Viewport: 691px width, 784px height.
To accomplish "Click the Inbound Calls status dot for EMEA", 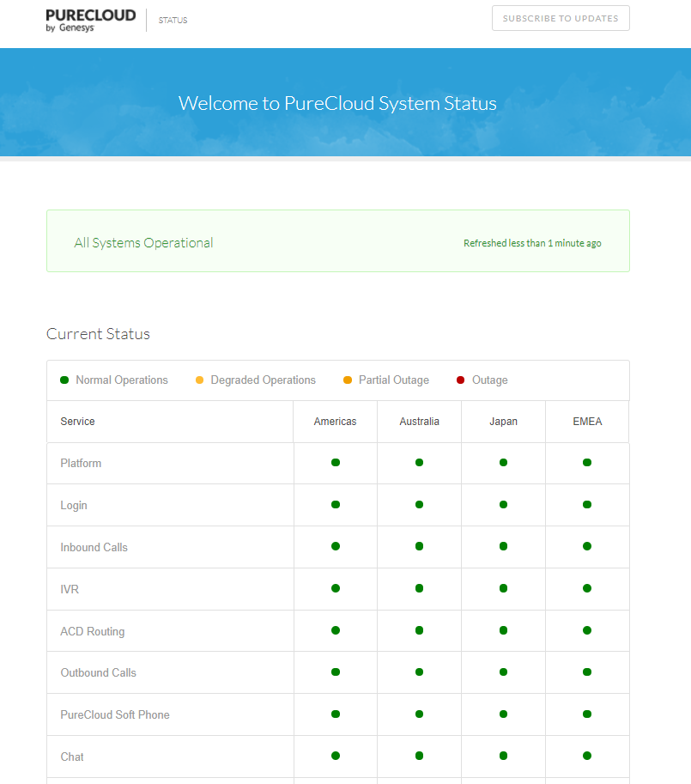I will click(587, 546).
